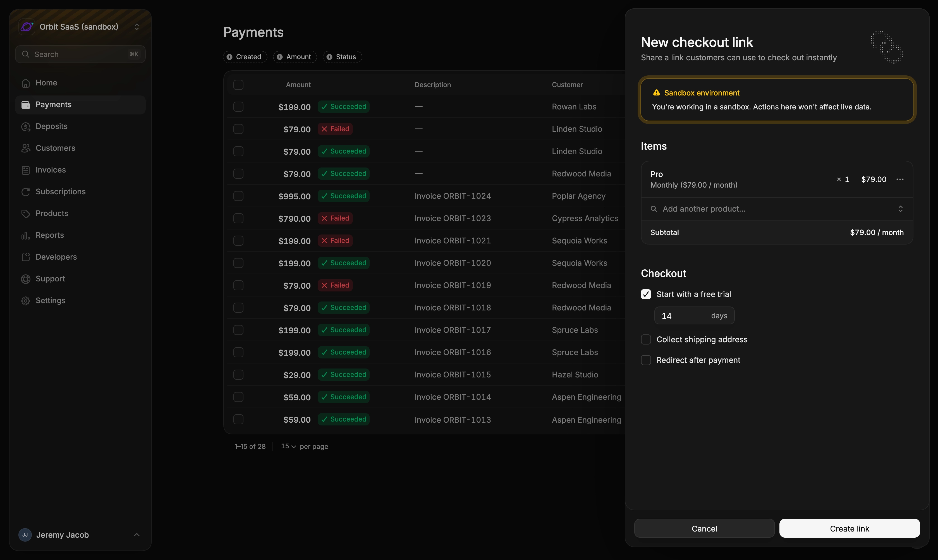Click the Cancel button
Image resolution: width=938 pixels, height=560 pixels.
point(704,528)
